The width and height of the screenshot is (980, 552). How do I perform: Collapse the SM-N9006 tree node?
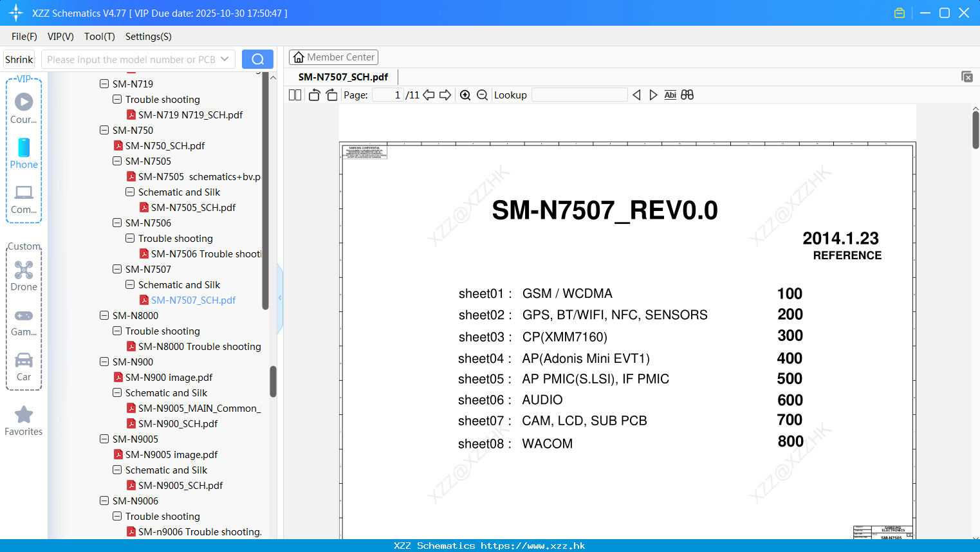(x=104, y=501)
